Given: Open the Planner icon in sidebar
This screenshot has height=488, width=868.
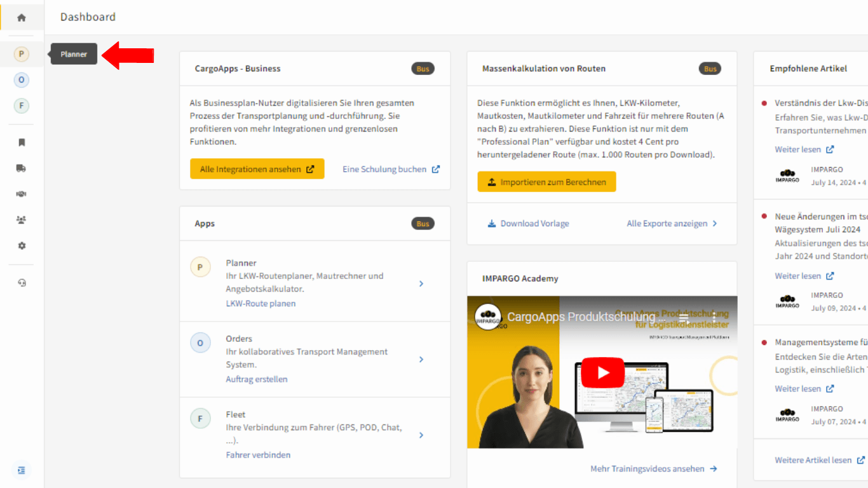Looking at the screenshot, I should (x=22, y=55).
